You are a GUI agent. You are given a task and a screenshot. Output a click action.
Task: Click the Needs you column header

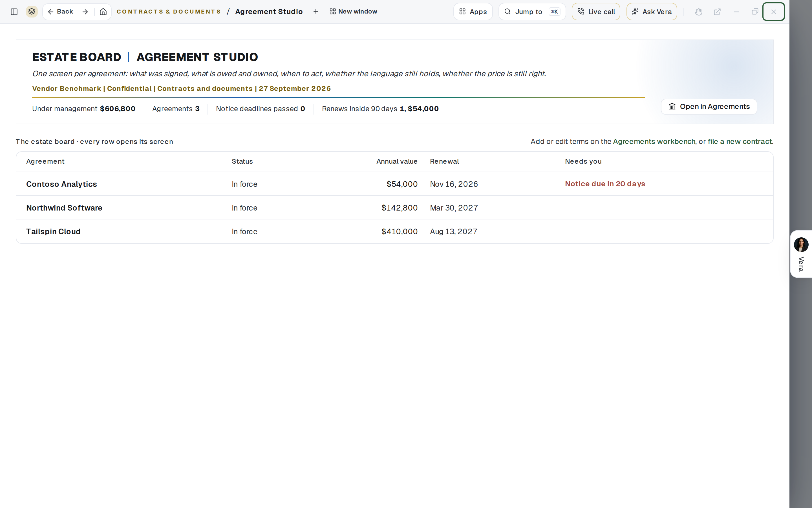[x=583, y=162]
